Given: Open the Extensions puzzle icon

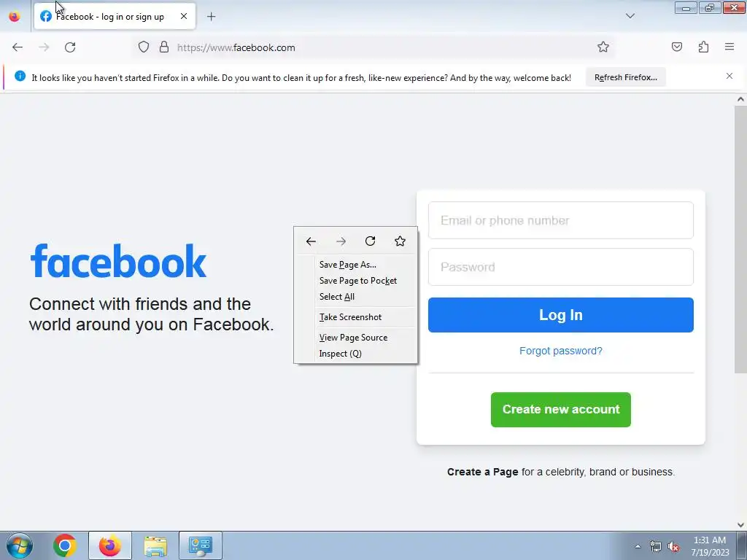Looking at the screenshot, I should pyautogui.click(x=703, y=47).
